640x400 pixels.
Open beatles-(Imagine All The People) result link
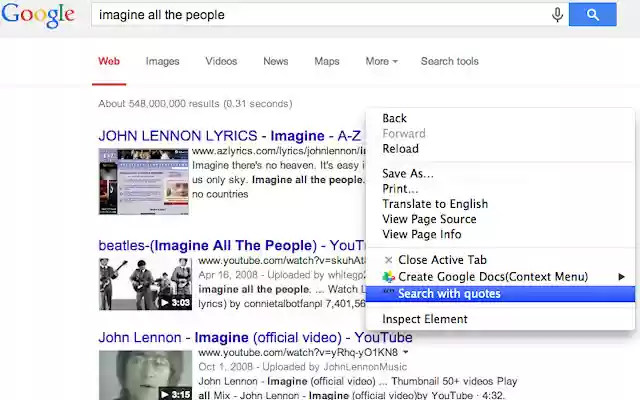pos(231,245)
